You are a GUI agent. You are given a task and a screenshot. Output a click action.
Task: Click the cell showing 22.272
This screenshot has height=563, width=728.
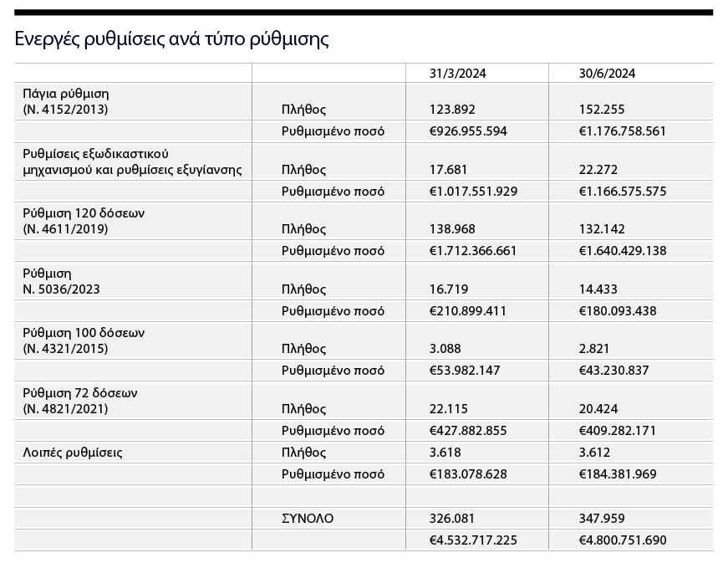pyautogui.click(x=598, y=169)
